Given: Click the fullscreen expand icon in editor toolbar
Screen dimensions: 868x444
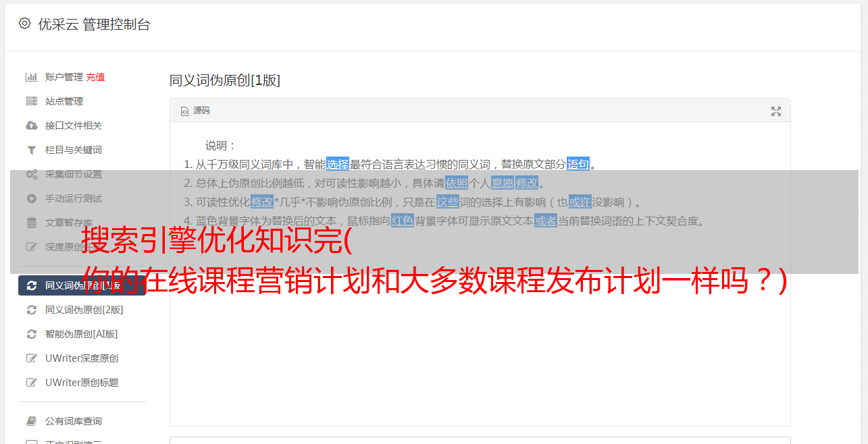Looking at the screenshot, I should (x=776, y=111).
